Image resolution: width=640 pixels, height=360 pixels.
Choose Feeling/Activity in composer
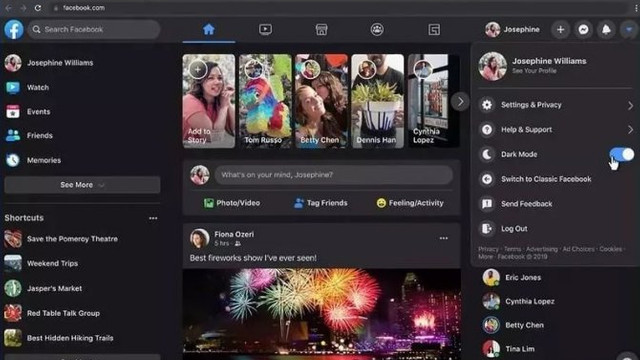pyautogui.click(x=410, y=203)
